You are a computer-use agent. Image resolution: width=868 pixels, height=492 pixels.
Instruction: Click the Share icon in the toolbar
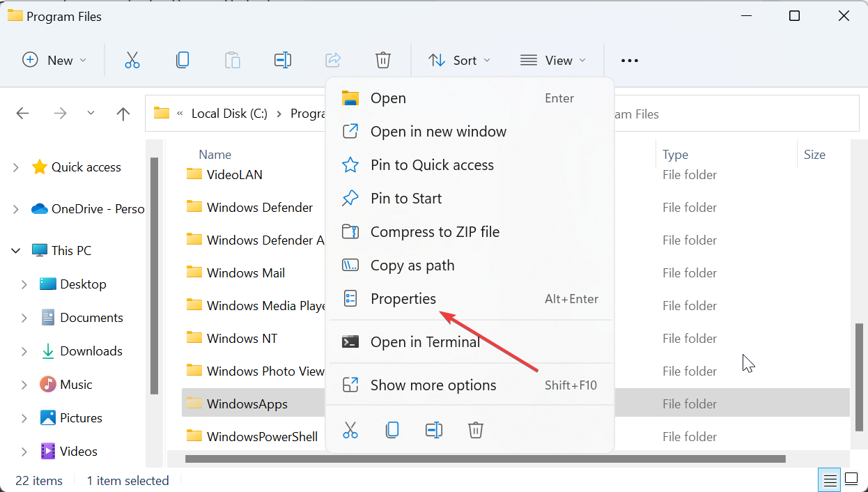coord(333,60)
